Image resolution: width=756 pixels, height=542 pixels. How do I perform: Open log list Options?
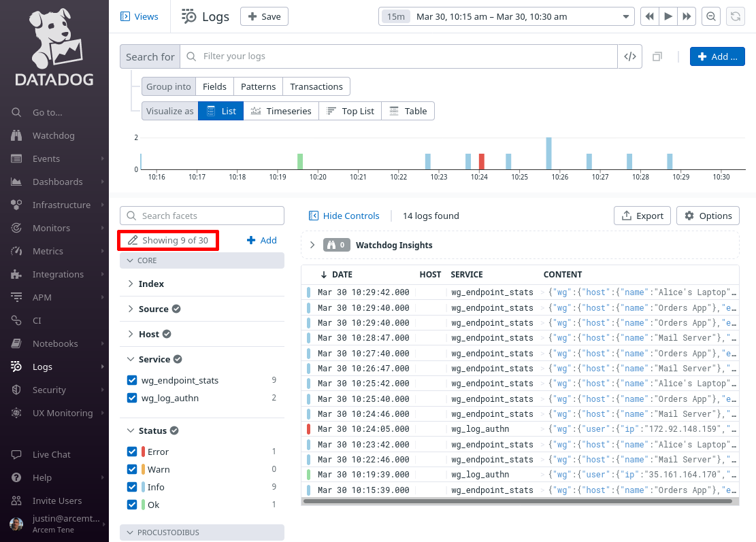tap(708, 216)
